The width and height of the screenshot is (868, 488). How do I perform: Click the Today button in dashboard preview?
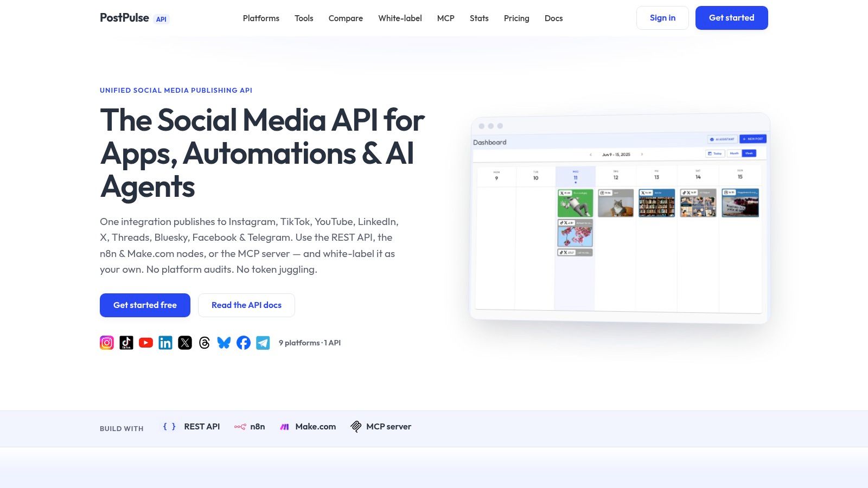(x=715, y=153)
